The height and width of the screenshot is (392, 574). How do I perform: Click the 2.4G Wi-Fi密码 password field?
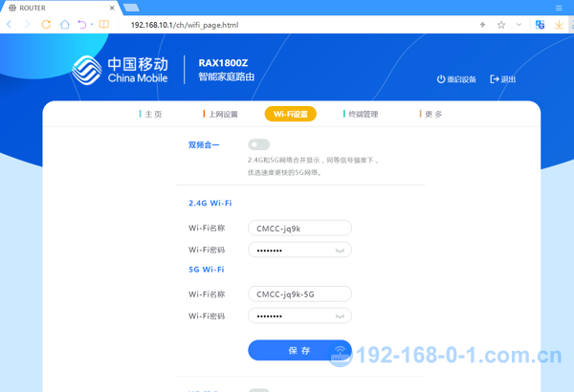click(x=299, y=250)
